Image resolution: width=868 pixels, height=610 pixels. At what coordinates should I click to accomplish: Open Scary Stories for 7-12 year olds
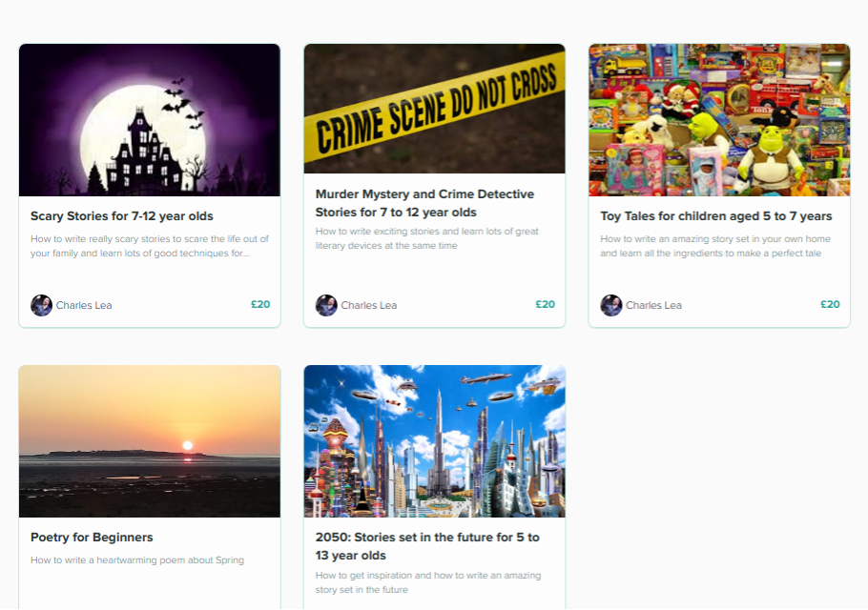click(x=122, y=216)
